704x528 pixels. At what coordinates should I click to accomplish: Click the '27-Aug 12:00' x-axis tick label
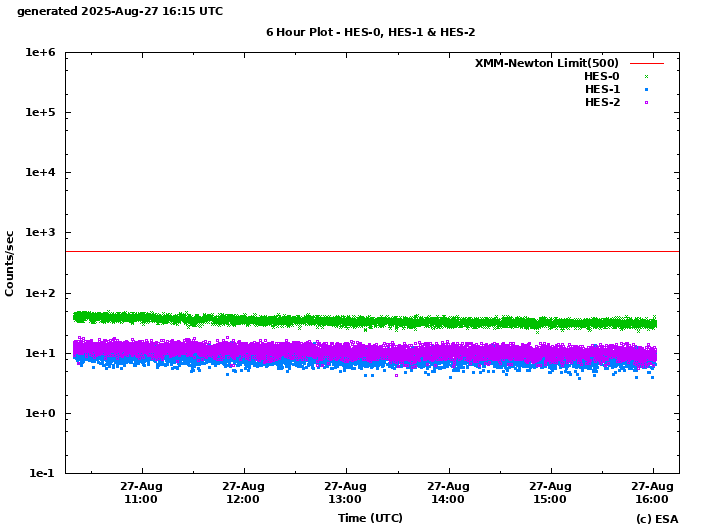coord(243,493)
